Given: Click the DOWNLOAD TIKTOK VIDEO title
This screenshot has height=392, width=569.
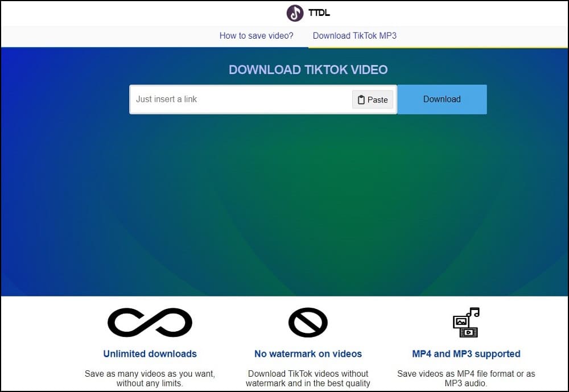Looking at the screenshot, I should pyautogui.click(x=308, y=69).
